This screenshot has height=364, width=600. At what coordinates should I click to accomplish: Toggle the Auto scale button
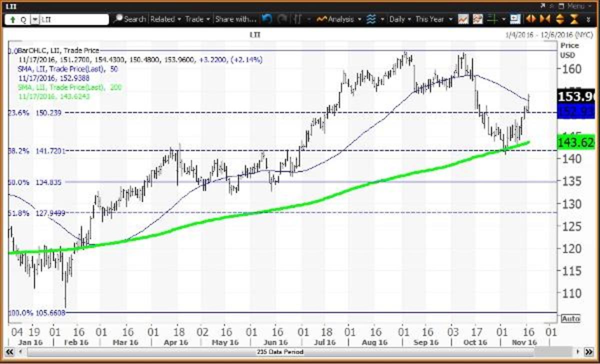point(570,318)
